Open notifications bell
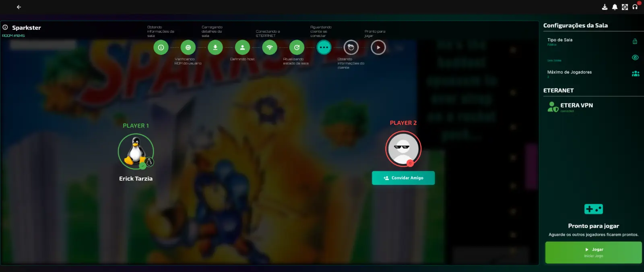The width and height of the screenshot is (644, 272). tap(615, 7)
